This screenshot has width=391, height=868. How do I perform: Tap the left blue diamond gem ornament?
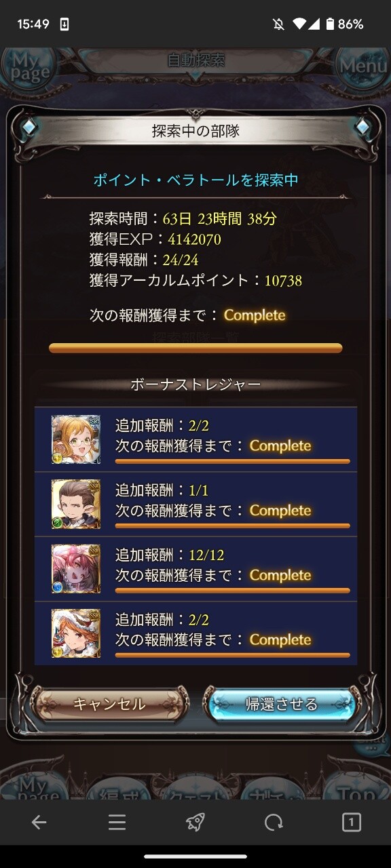point(28,126)
